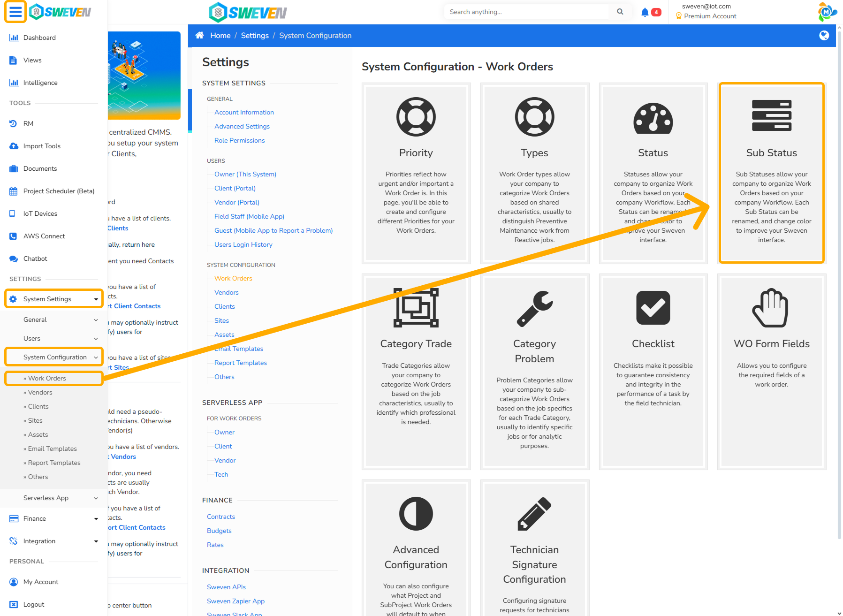Click the Search anything field
Screen dimensions: 843x616
526,12
